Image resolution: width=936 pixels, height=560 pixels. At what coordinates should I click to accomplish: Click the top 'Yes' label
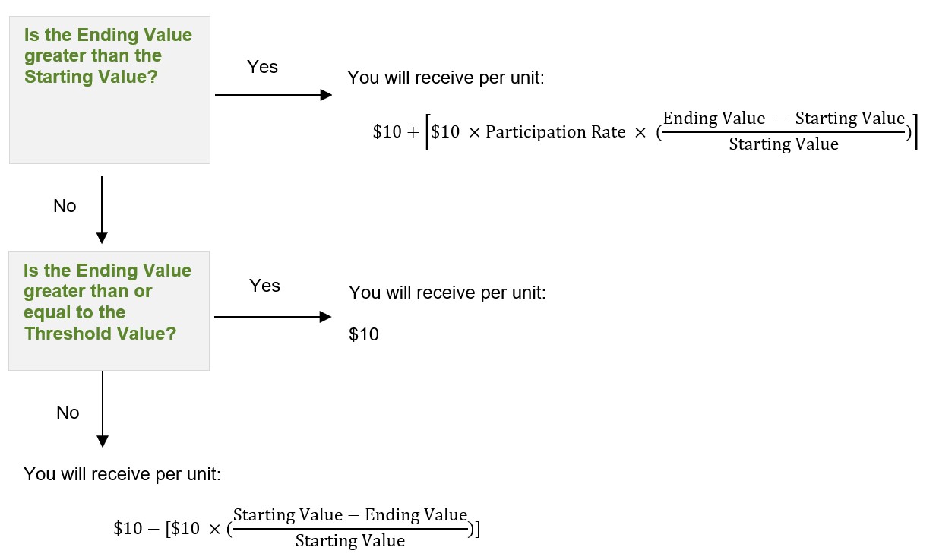click(x=262, y=67)
